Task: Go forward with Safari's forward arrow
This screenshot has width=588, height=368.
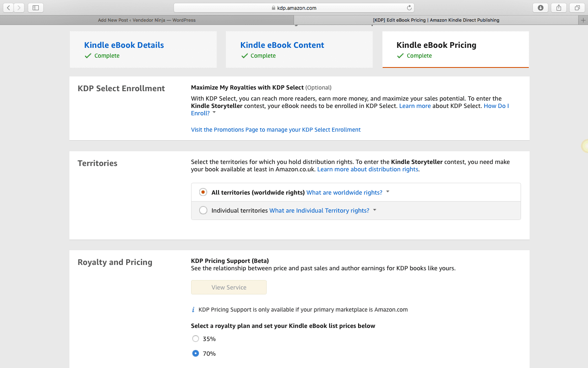Action: tap(19, 8)
